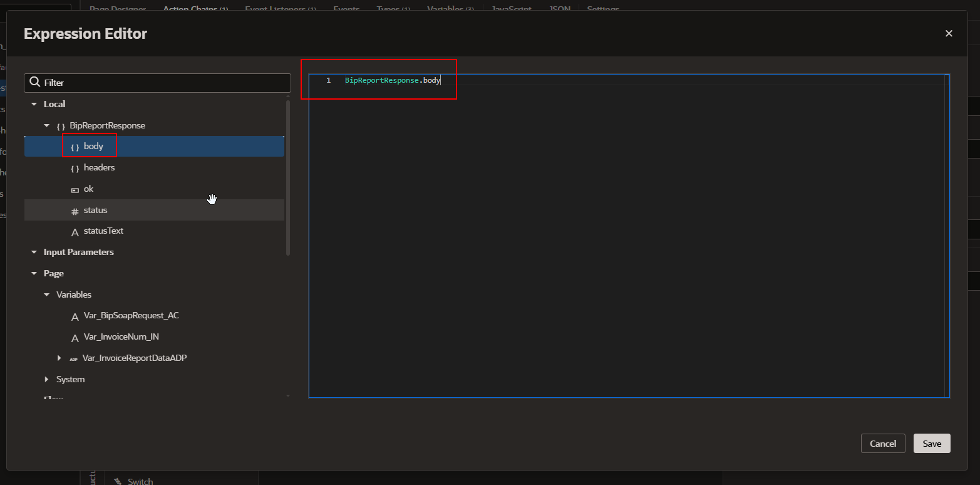Collapse the Input Parameters section
Viewport: 980px width, 485px height.
point(34,252)
